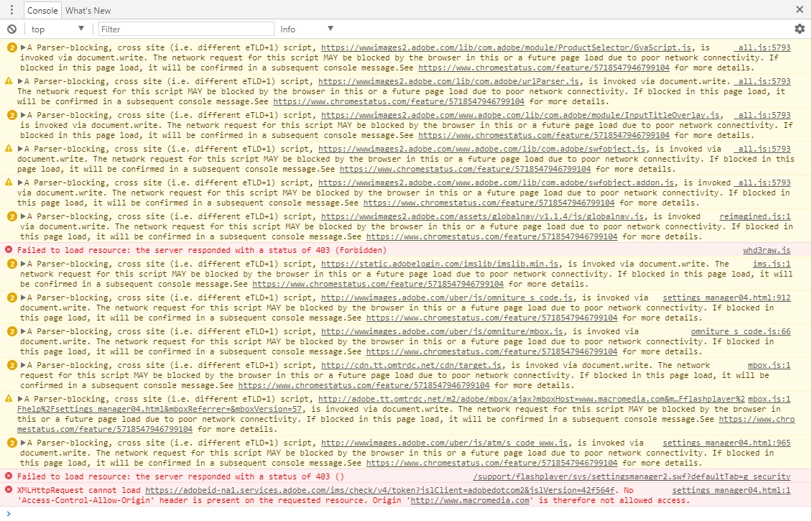Open the globalnav.js script URL
Viewport: 812px width, 521px height.
pos(483,216)
